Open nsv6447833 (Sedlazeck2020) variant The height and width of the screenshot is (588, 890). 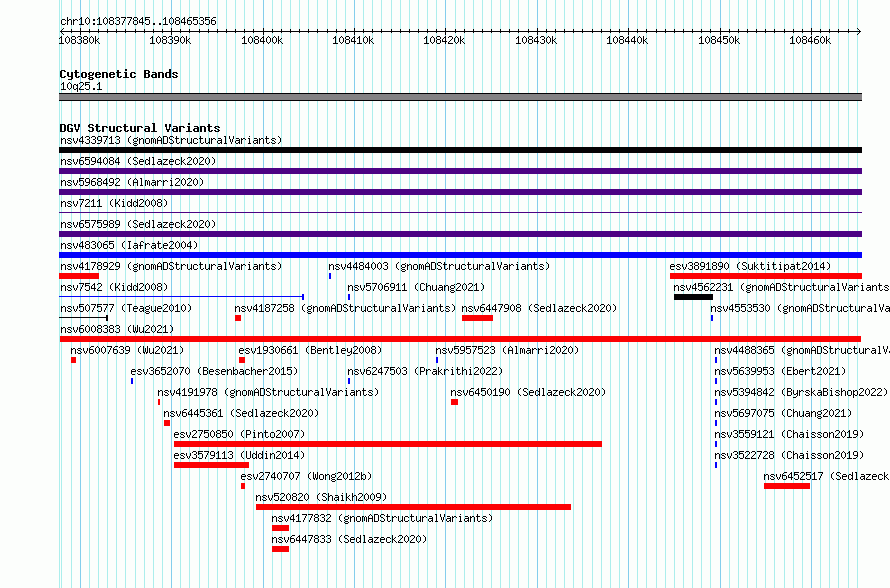click(x=349, y=539)
